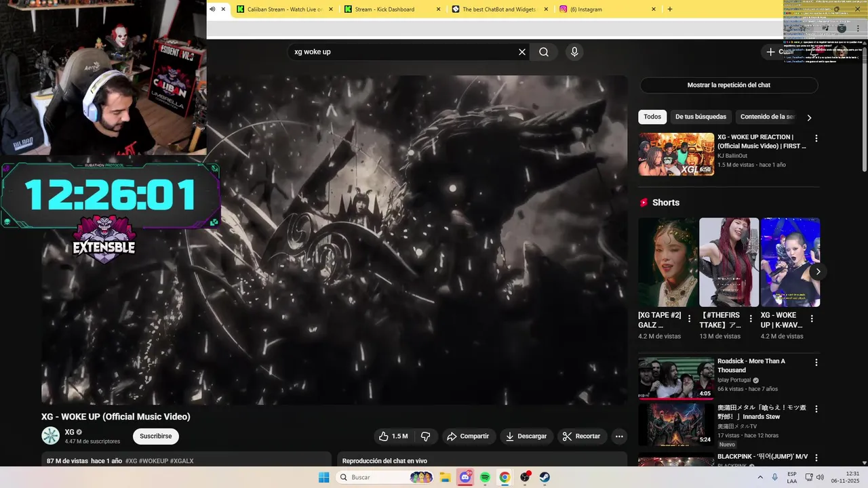868x488 pixels.
Task: Reveal more filter chips with arrow
Action: click(809, 117)
